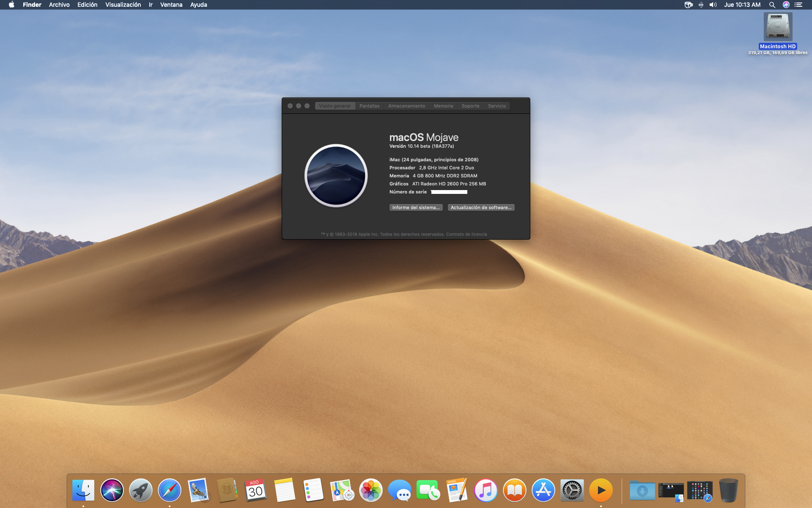Select Macintosh HD drive icon on desktop
Viewport: 812px width, 508px height.
pos(778,27)
